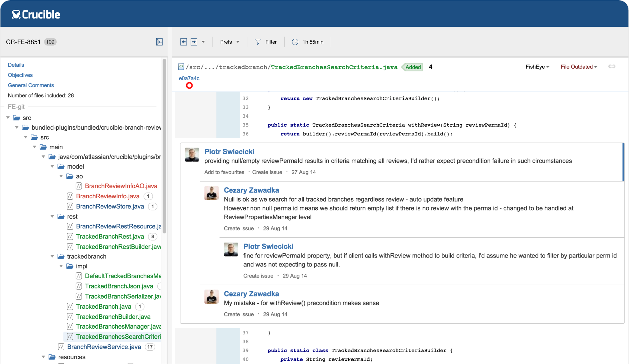
Task: Click the red comment marker on line e0a7a4c
Action: [189, 85]
